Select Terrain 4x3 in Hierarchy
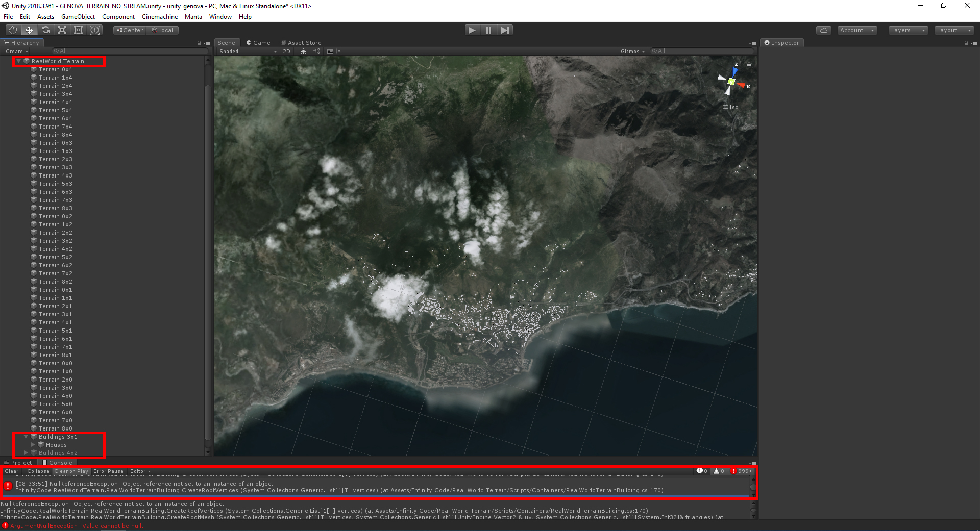Screen dimensions: 980x531 [x=55, y=175]
